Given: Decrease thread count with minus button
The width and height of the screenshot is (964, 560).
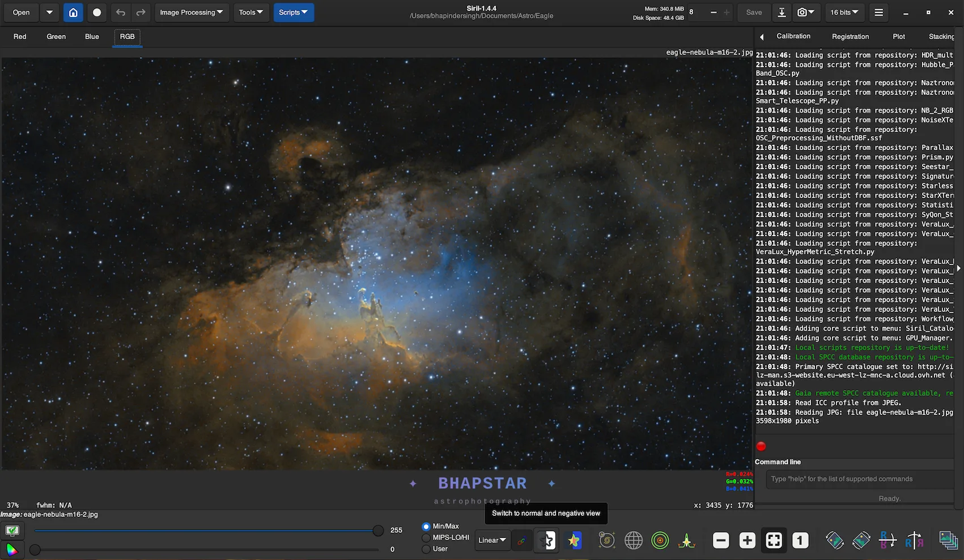Looking at the screenshot, I should tap(714, 12).
